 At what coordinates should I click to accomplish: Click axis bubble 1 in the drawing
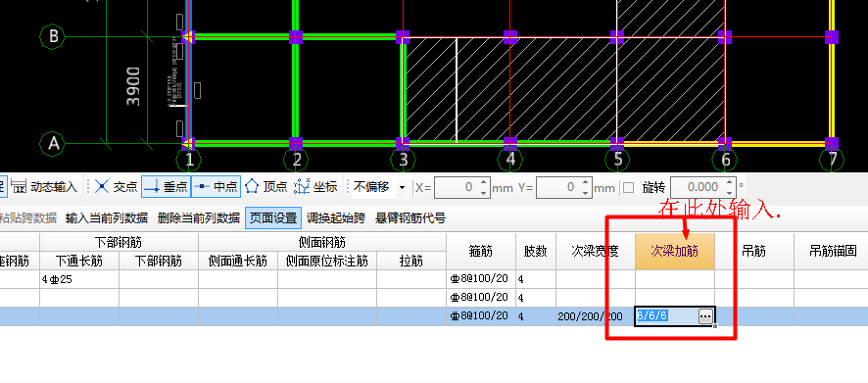pos(189,161)
